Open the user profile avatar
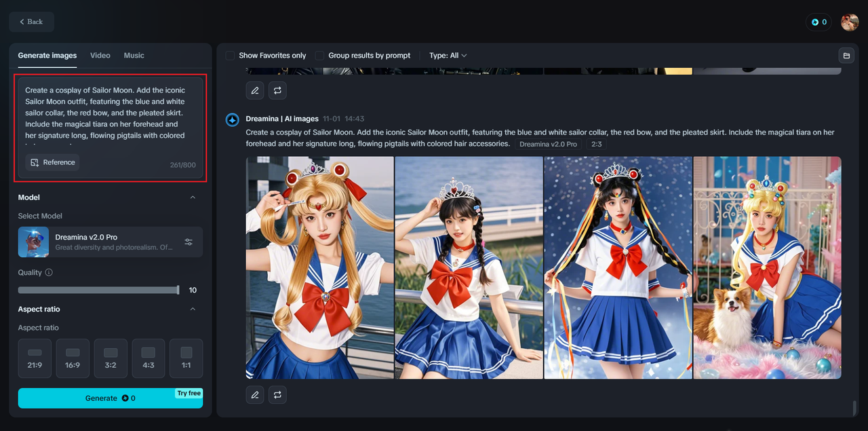This screenshot has height=431, width=868. coord(850,22)
